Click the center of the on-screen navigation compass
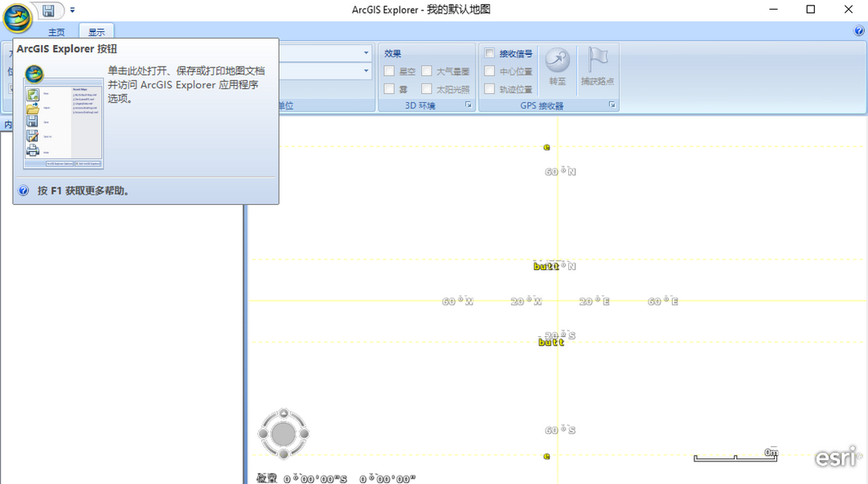The image size is (868, 484). point(284,433)
